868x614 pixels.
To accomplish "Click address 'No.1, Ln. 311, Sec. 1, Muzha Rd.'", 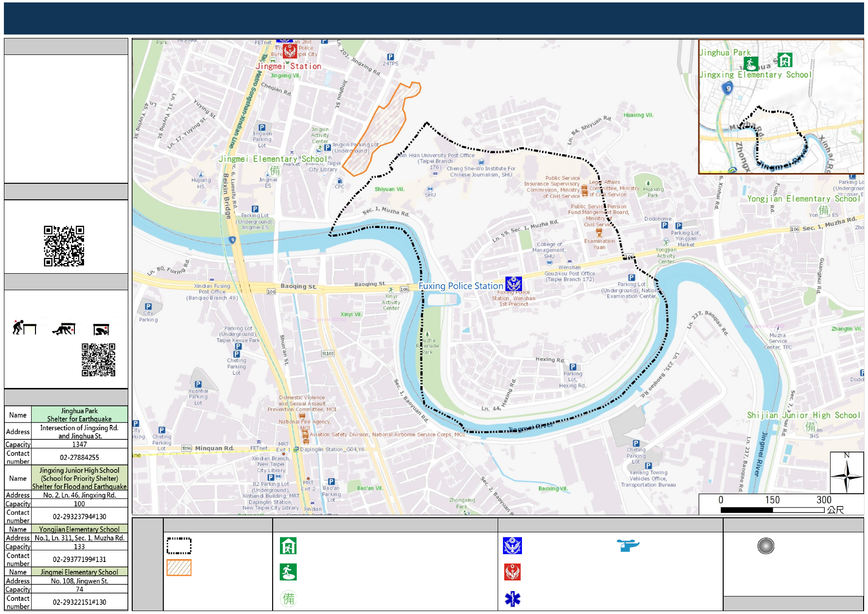I will 79,538.
